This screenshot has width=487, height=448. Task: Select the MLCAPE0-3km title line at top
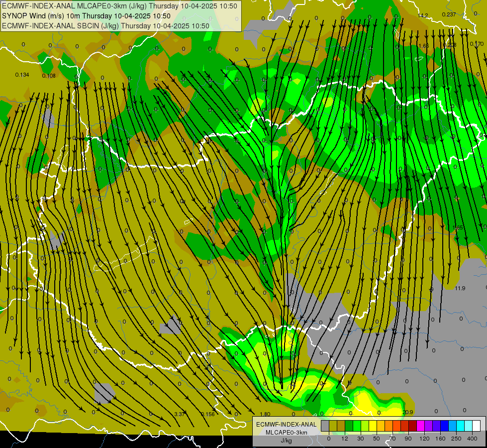point(119,6)
